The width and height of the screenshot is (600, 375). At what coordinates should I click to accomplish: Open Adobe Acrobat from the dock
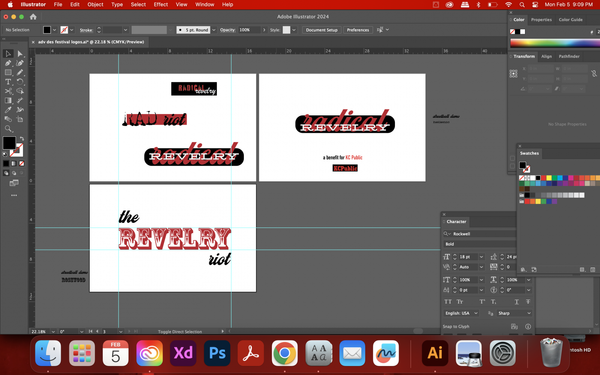click(x=251, y=353)
